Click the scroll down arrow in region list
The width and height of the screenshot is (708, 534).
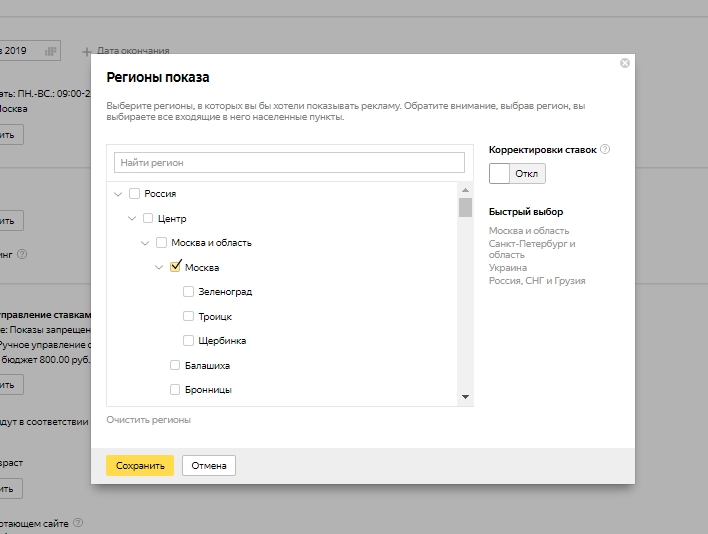[x=465, y=397]
